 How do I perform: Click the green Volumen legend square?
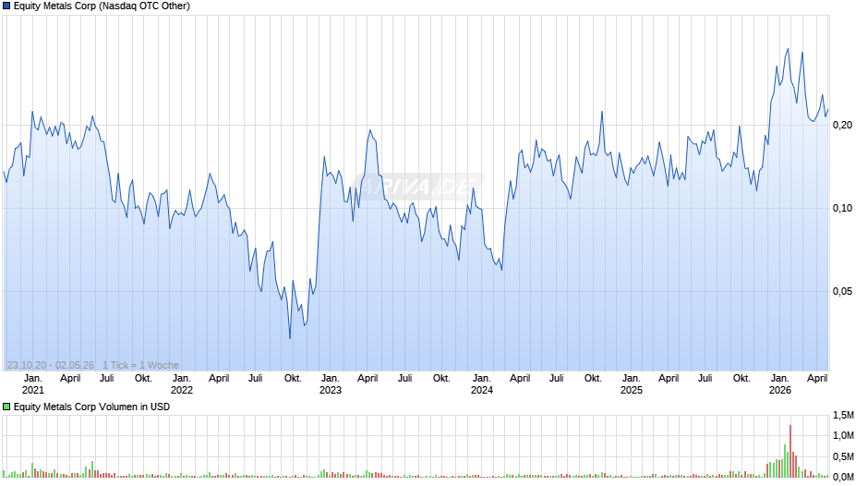(6, 407)
